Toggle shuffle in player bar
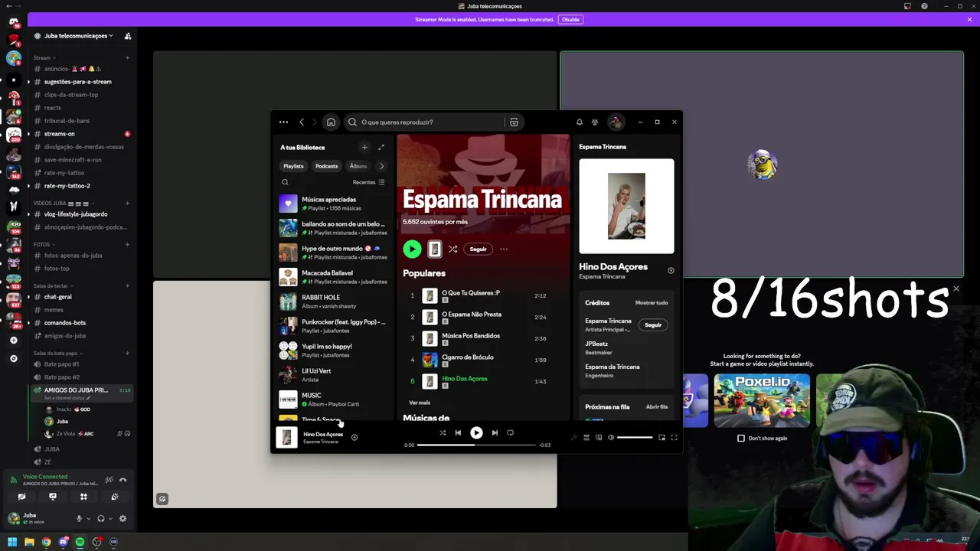The image size is (980, 551). coord(443,433)
